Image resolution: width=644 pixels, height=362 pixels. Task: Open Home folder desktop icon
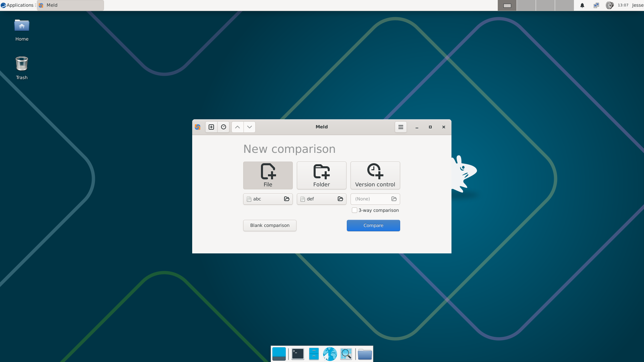[22, 31]
